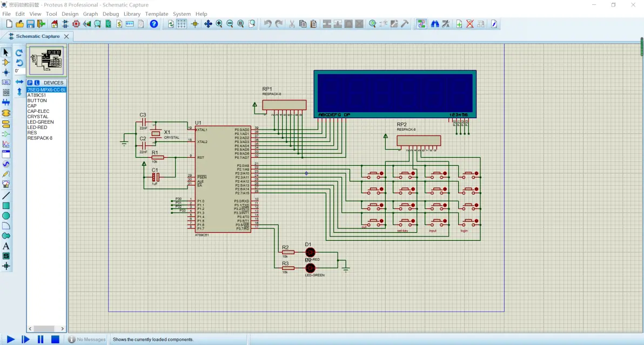Select the Buses Mode tool
Viewport: 644px width, 345px height.
6,103
